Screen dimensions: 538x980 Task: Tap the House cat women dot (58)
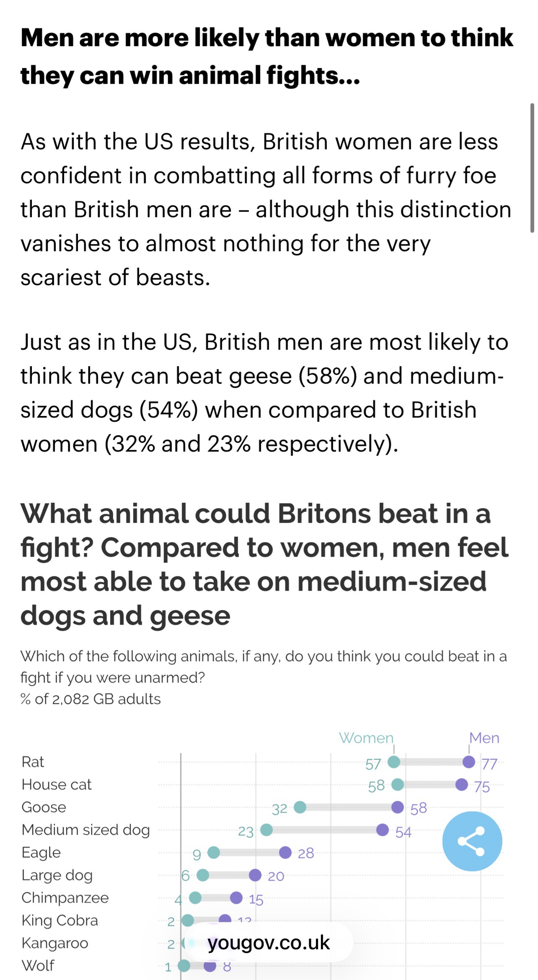(x=397, y=785)
